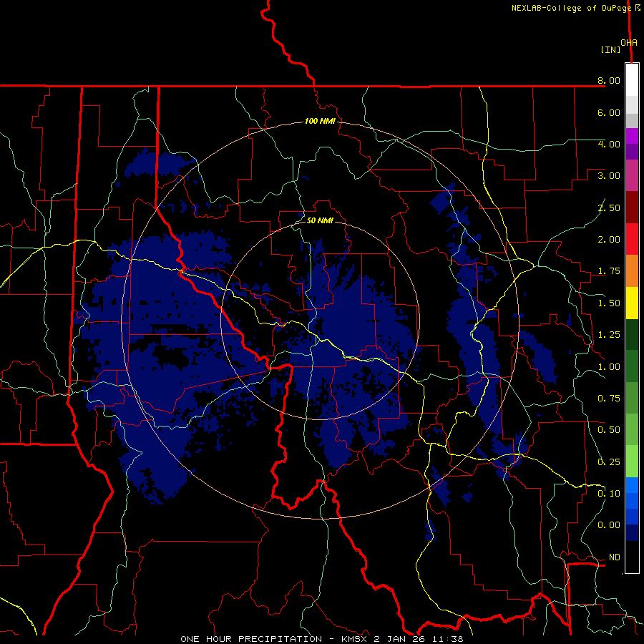
Task: Pick the navy swatch just above ND
Action: 632,533
